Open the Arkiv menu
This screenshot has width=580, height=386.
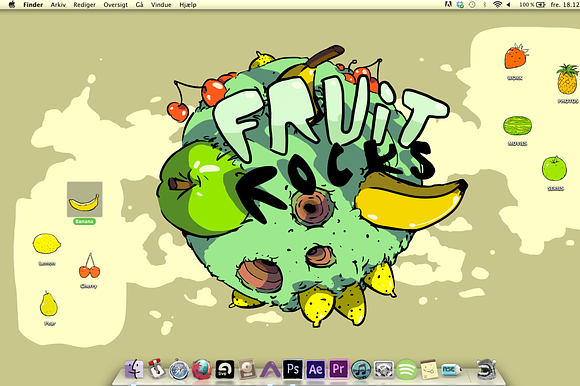[58, 5]
